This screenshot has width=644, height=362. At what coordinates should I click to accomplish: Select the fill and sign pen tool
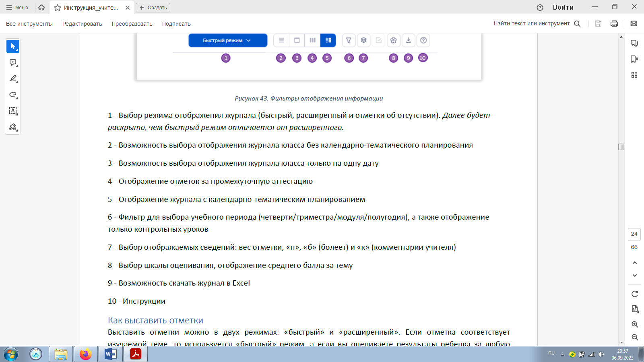[x=13, y=127]
